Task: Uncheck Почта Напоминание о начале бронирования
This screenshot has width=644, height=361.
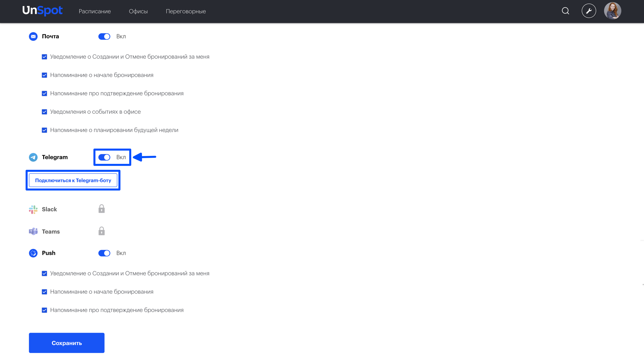Action: click(44, 75)
